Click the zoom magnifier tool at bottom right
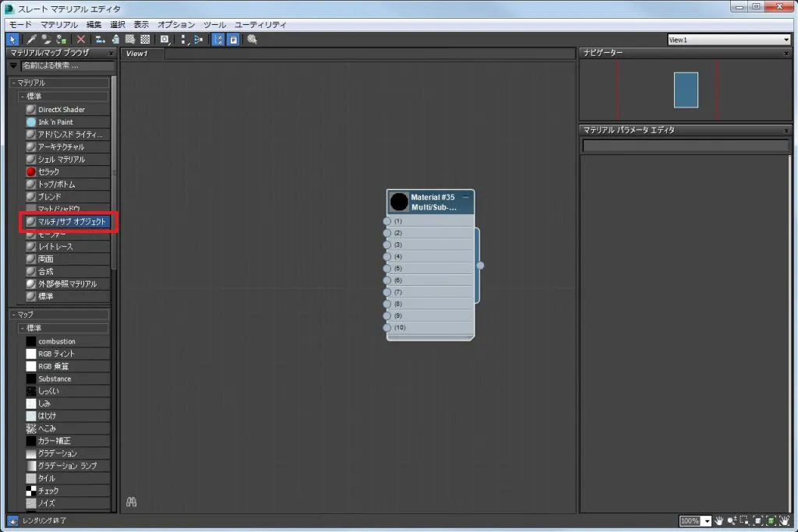This screenshot has width=798, height=532. [x=732, y=520]
